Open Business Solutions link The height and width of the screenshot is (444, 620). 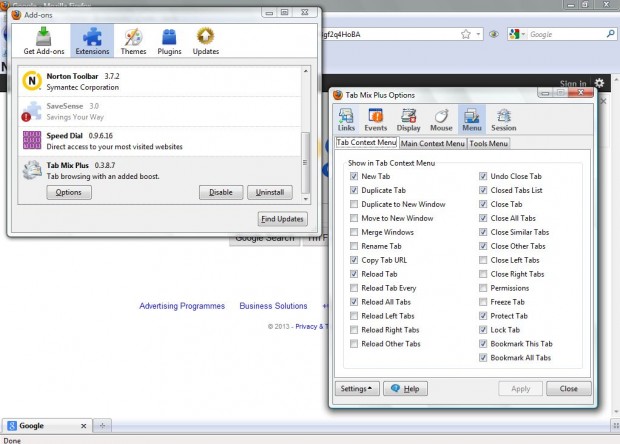273,306
